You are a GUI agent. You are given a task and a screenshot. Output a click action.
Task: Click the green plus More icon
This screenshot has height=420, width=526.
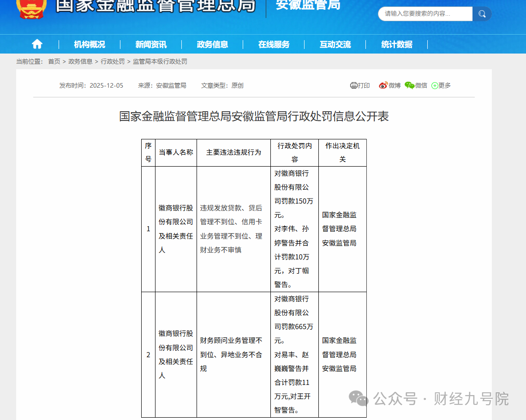coord(435,85)
